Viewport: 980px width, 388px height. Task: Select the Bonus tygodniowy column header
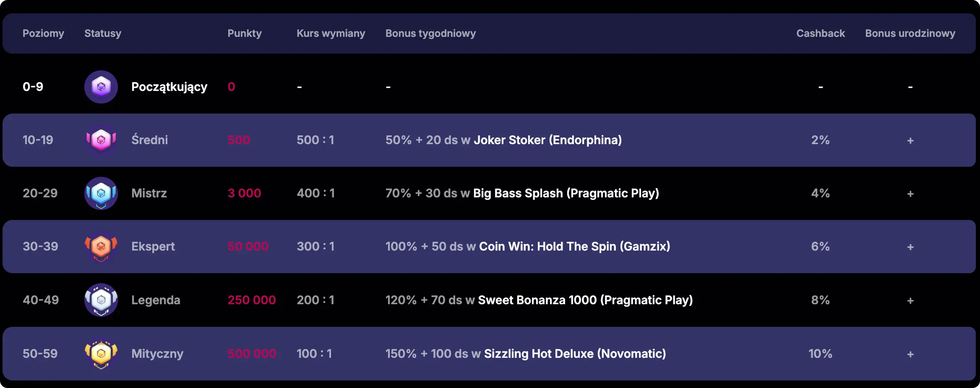point(430,34)
